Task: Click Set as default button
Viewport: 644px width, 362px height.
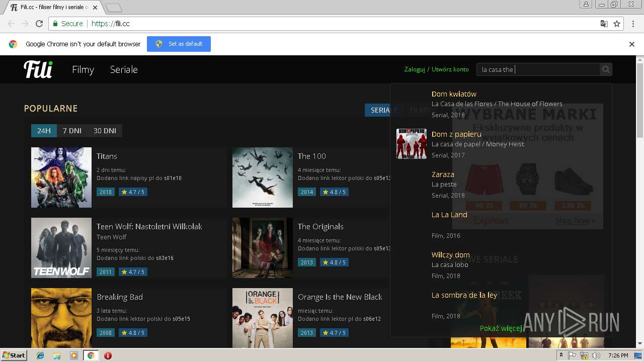Action: click(x=179, y=44)
